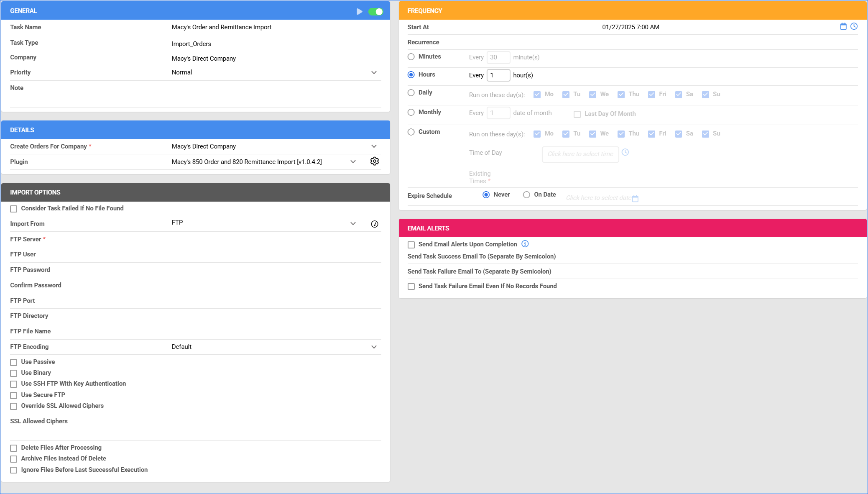Toggle the task enabled switch off
Screen dimensions: 868x494
point(375,11)
